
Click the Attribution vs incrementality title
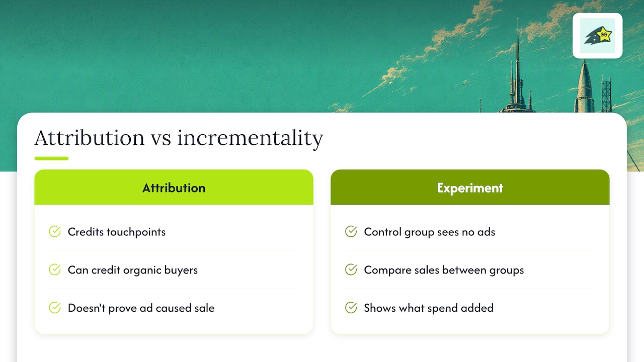[x=179, y=138]
